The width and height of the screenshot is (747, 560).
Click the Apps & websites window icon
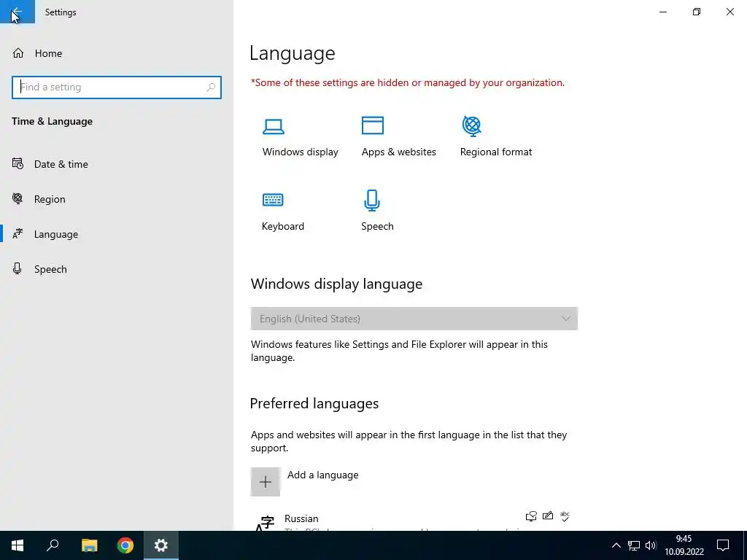(373, 125)
